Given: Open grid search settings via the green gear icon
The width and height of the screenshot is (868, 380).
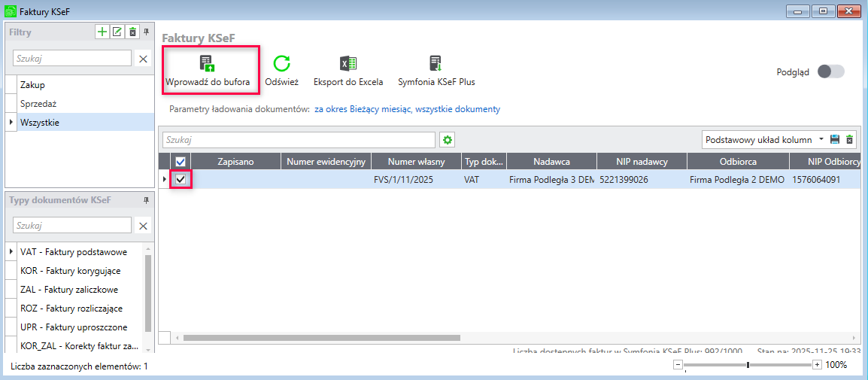Looking at the screenshot, I should 448,139.
